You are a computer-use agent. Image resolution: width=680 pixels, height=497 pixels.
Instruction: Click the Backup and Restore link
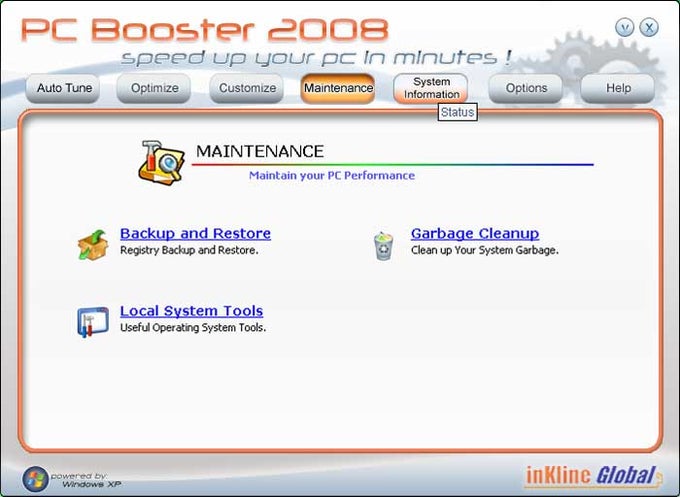point(196,233)
